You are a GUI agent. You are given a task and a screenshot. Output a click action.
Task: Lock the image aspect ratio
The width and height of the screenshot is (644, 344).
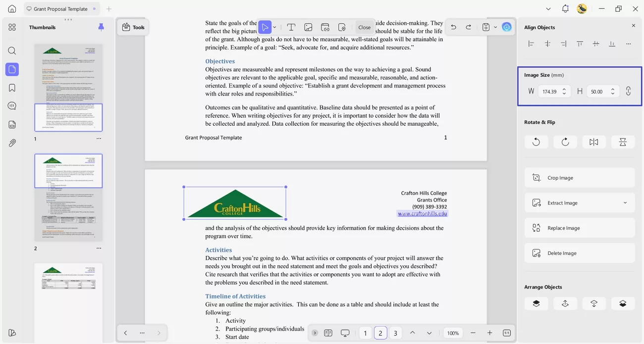click(x=628, y=91)
